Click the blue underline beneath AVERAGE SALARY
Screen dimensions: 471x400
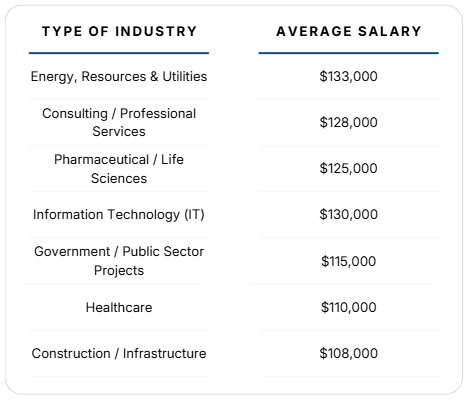349,53
